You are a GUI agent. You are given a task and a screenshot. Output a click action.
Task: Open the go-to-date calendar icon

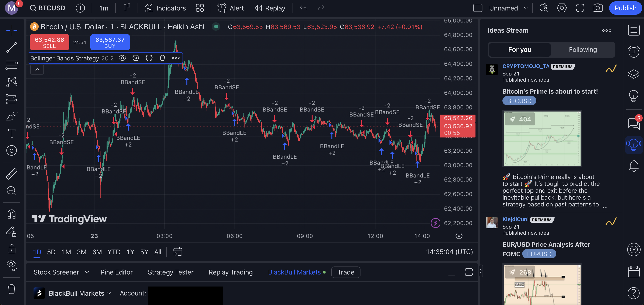[178, 252]
